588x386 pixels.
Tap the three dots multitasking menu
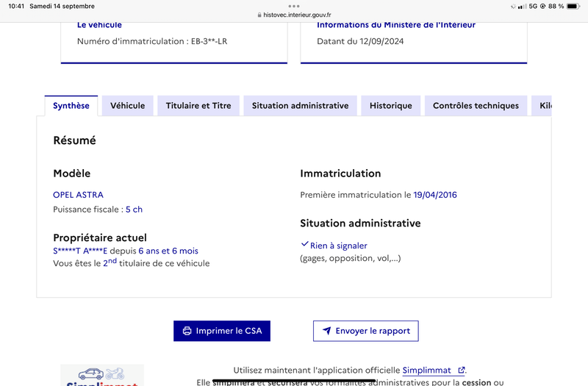coord(294,6)
